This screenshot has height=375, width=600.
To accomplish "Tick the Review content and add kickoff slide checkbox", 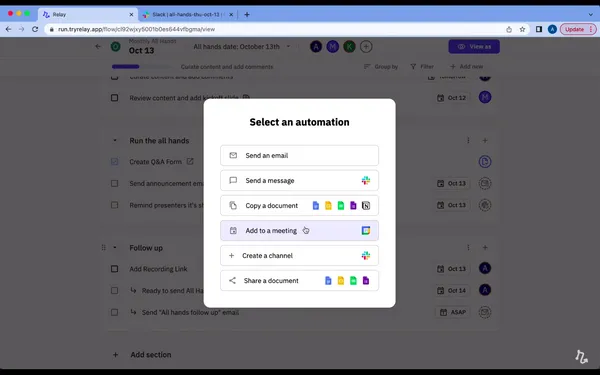I will pos(114,98).
